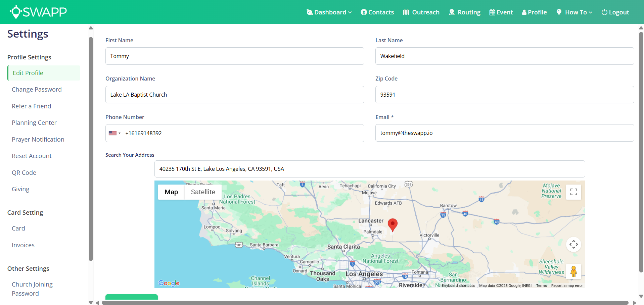Click the SWAPP logo
Viewport: 644px width, 305px height.
tap(38, 12)
